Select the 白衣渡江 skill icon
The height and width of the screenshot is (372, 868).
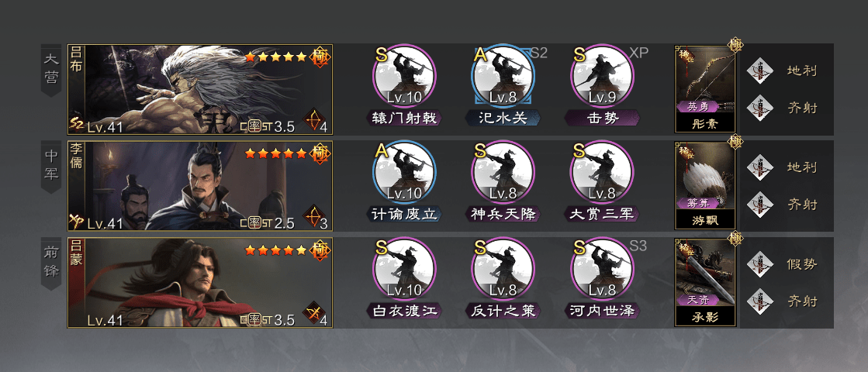click(x=404, y=269)
